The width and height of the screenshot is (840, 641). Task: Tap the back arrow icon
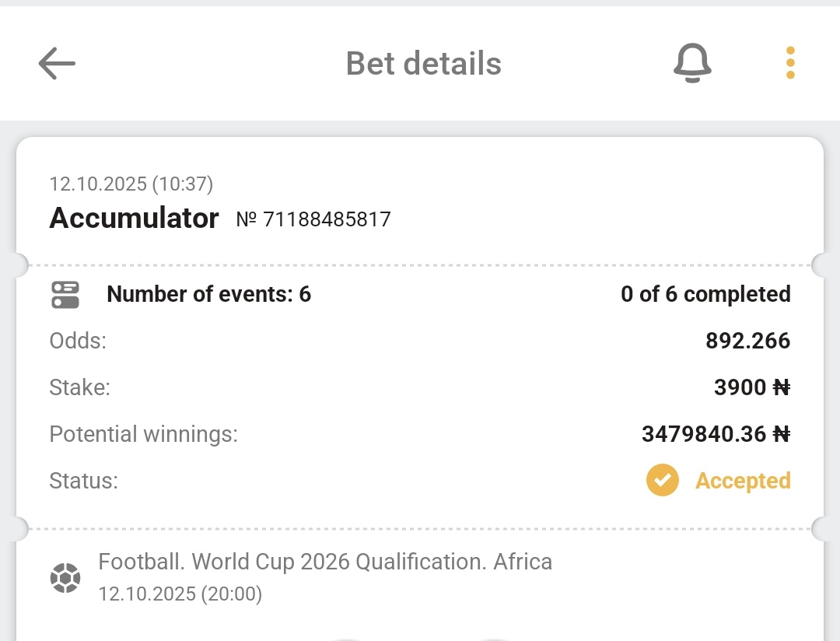[x=57, y=63]
